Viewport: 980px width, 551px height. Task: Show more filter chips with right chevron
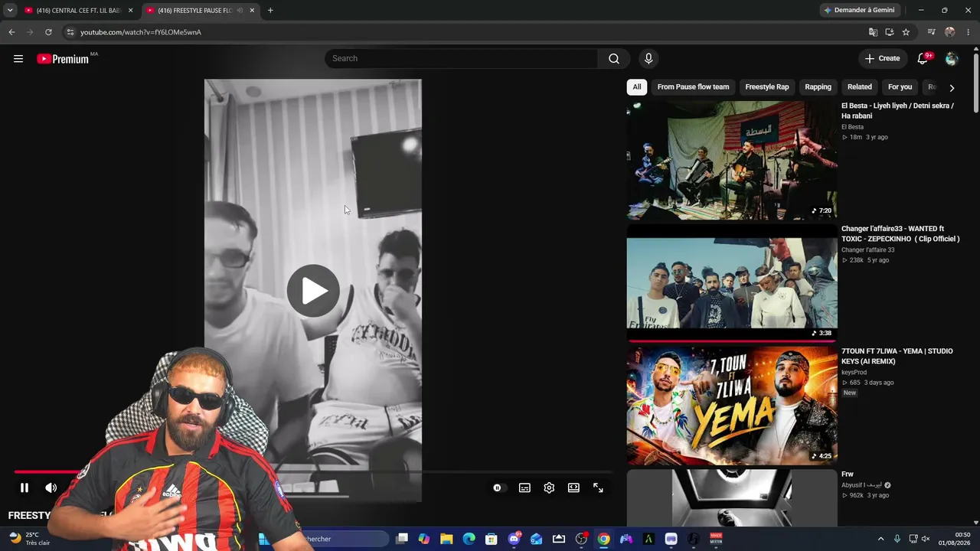(952, 88)
